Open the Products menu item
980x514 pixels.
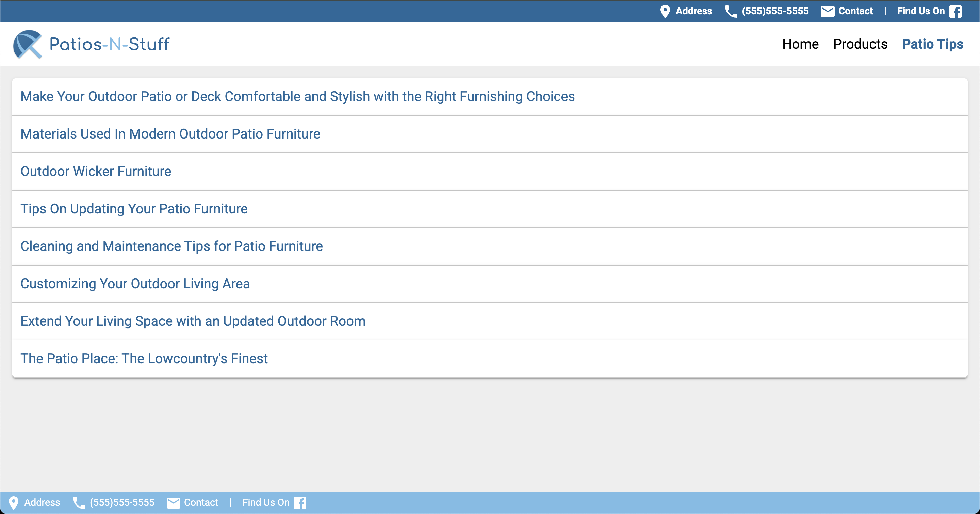[x=860, y=44]
